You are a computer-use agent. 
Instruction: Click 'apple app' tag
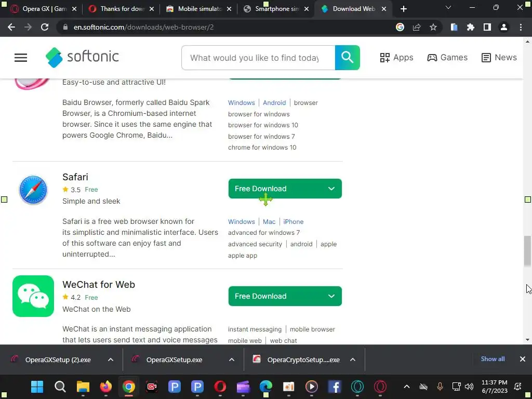pos(243,256)
